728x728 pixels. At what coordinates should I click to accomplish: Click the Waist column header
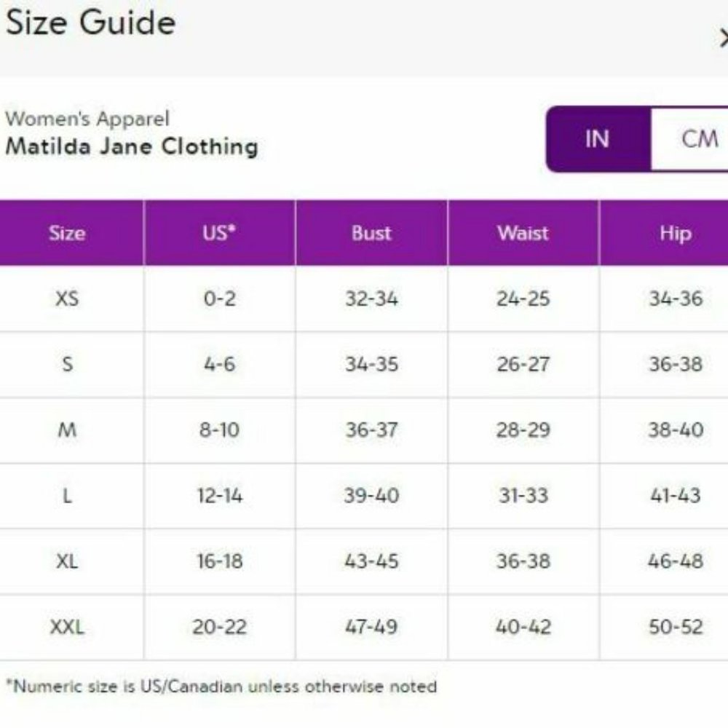click(x=523, y=233)
